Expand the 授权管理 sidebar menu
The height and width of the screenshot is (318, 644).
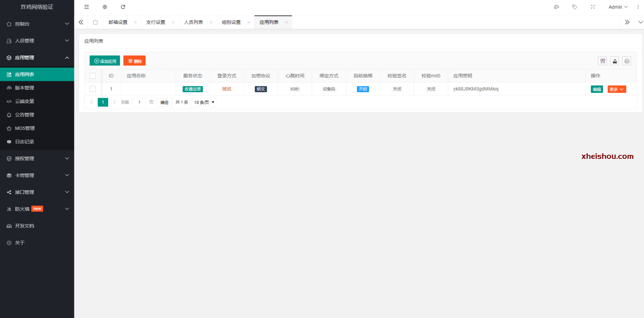pos(37,158)
